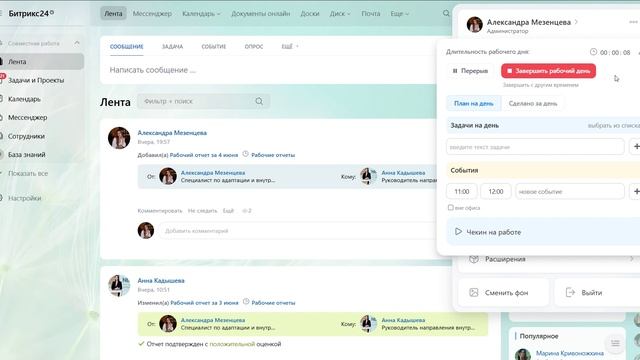Expand the Расширения row chevron

click(x=631, y=259)
